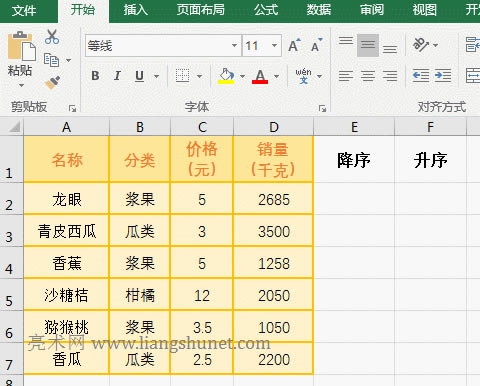Click the cell borders icon

tap(182, 76)
